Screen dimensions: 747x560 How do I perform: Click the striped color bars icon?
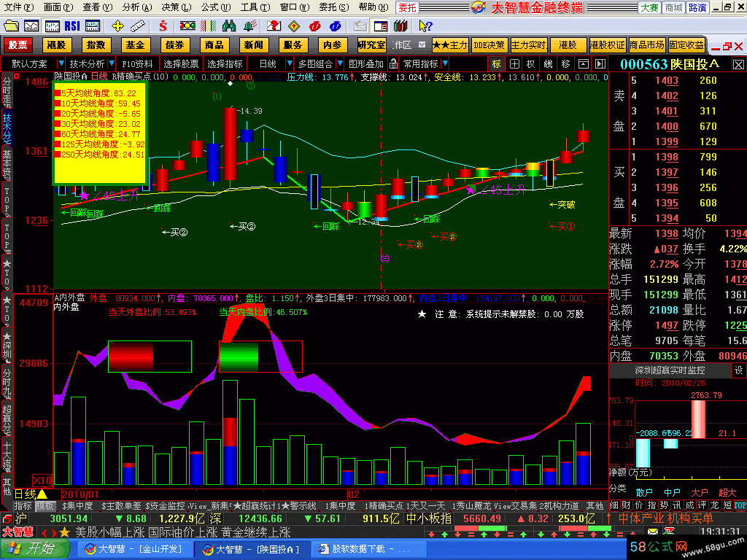(x=208, y=26)
